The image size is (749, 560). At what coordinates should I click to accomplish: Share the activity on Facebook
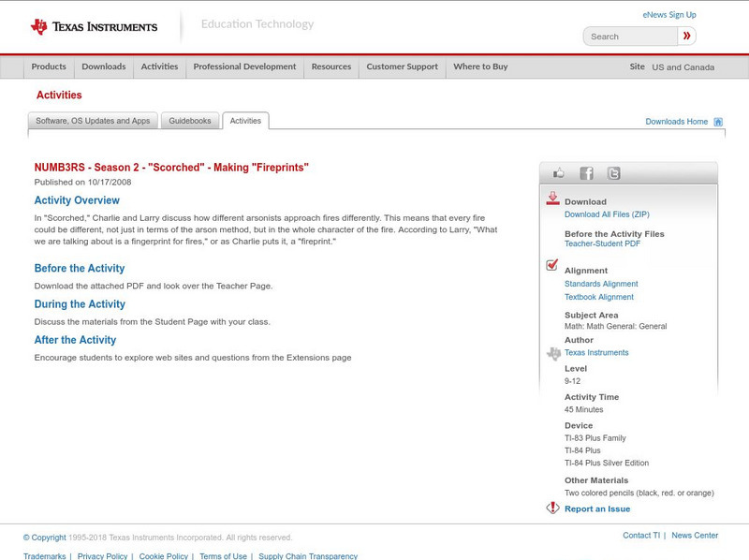coord(586,172)
